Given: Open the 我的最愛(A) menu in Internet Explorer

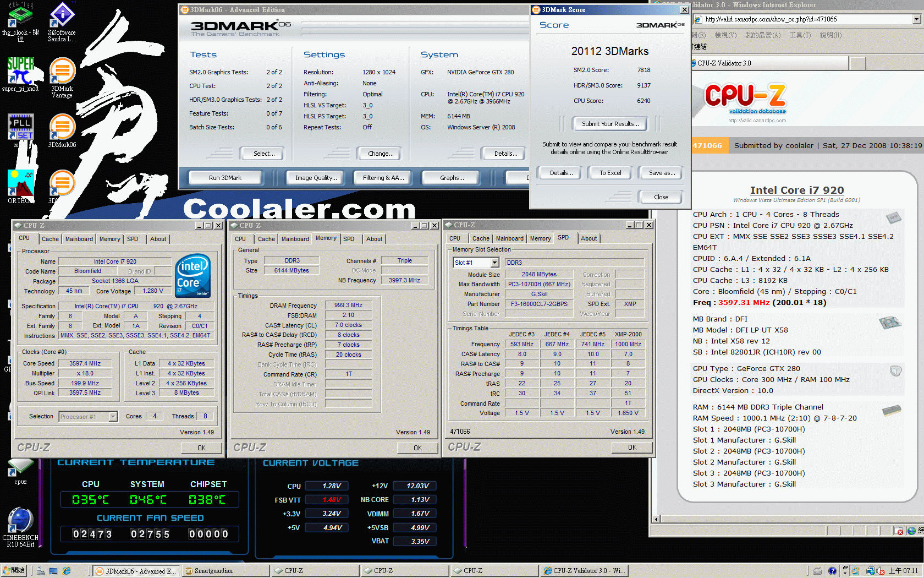Looking at the screenshot, I should 763,35.
